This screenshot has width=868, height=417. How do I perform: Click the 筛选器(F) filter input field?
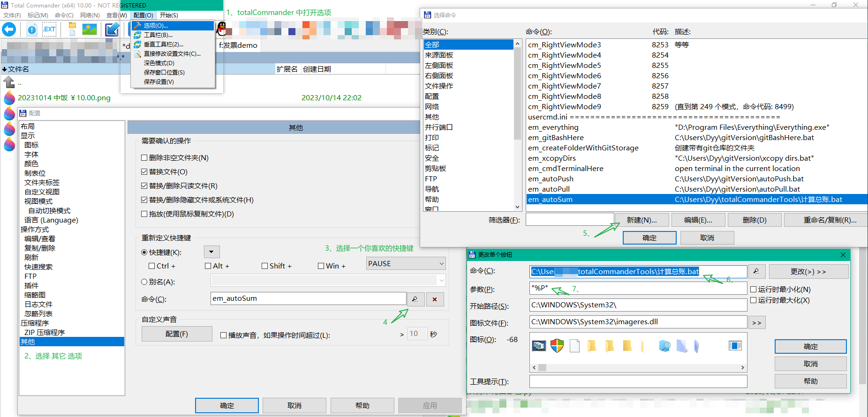[x=570, y=219]
